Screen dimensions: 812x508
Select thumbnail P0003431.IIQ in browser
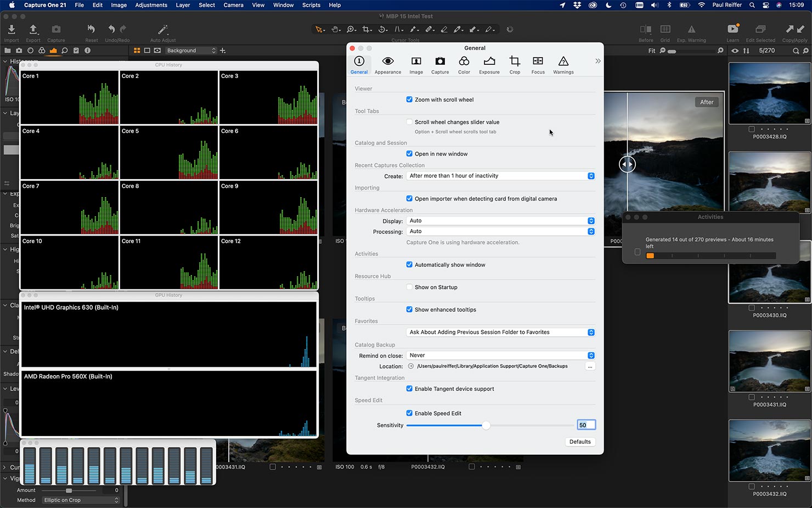(769, 361)
